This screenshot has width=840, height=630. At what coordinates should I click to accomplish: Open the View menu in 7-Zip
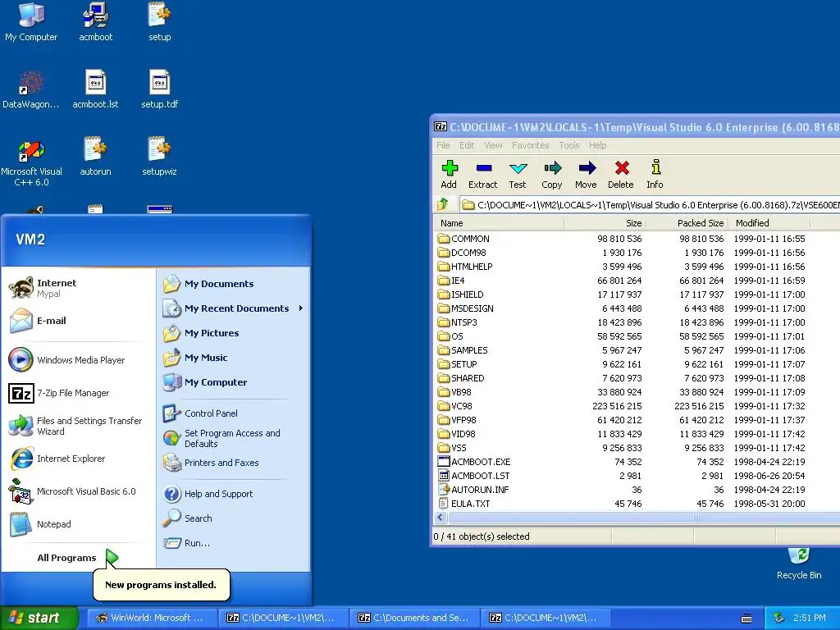493,145
